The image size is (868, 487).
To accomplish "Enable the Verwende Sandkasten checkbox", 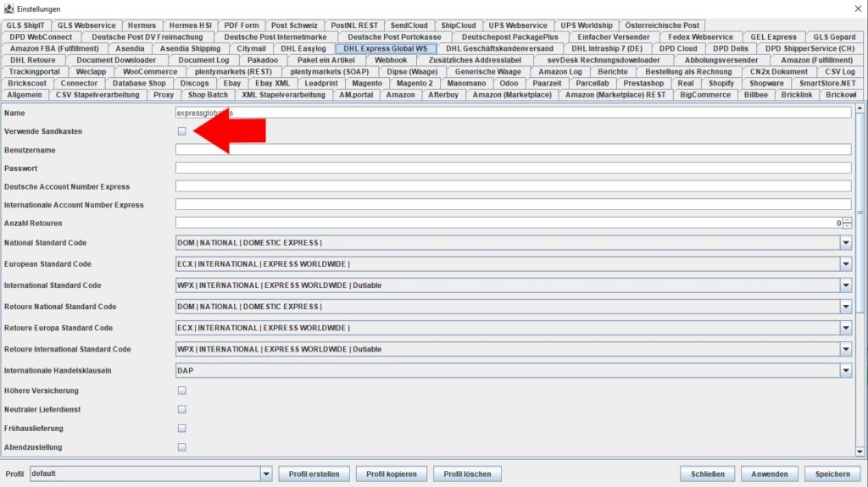I will tap(181, 131).
